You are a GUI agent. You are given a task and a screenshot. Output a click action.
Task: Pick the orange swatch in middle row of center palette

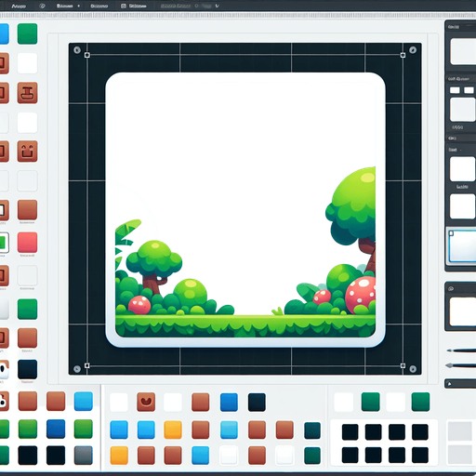click(173, 430)
